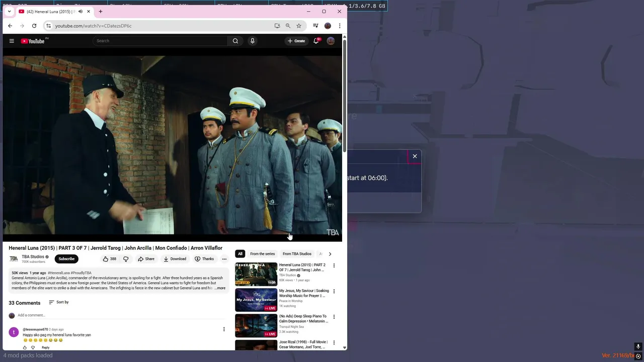The width and height of the screenshot is (644, 362).
Task: Open My Jesus, My Saviour live thumbnail
Action: click(256, 300)
